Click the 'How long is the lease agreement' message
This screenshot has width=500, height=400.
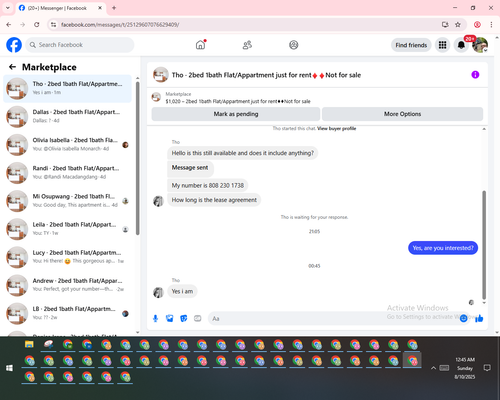(214, 200)
